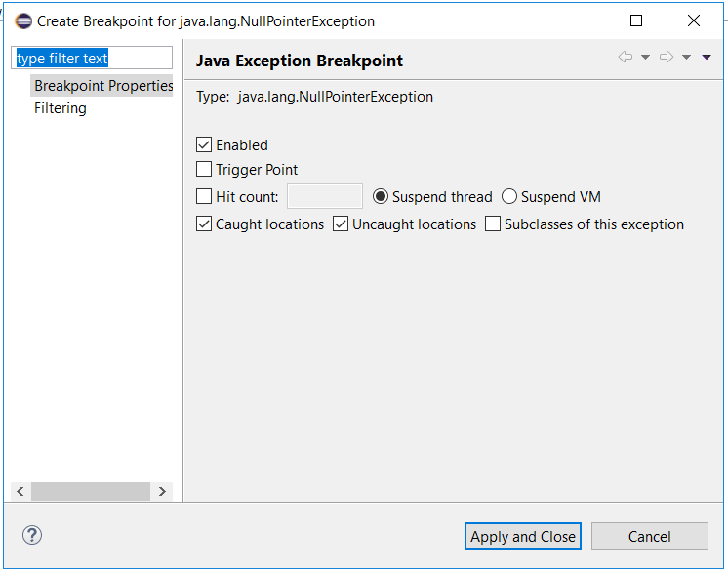Enable the Trigger Point checkbox
Image resolution: width=728 pixels, height=570 pixels.
coord(204,170)
